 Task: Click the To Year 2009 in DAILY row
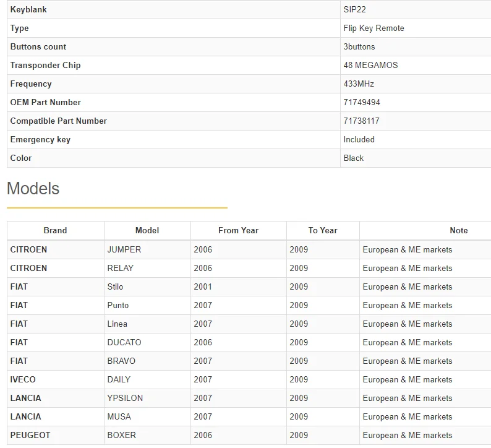tap(299, 379)
